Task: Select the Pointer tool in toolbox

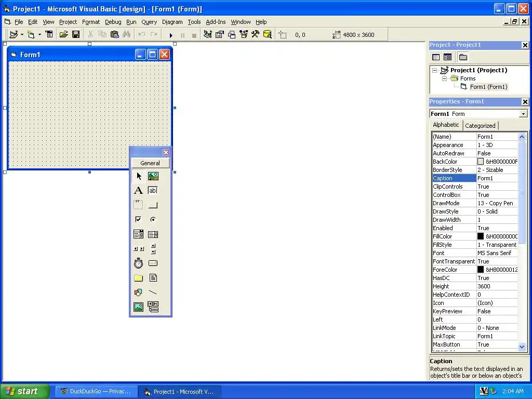Action: [138, 176]
